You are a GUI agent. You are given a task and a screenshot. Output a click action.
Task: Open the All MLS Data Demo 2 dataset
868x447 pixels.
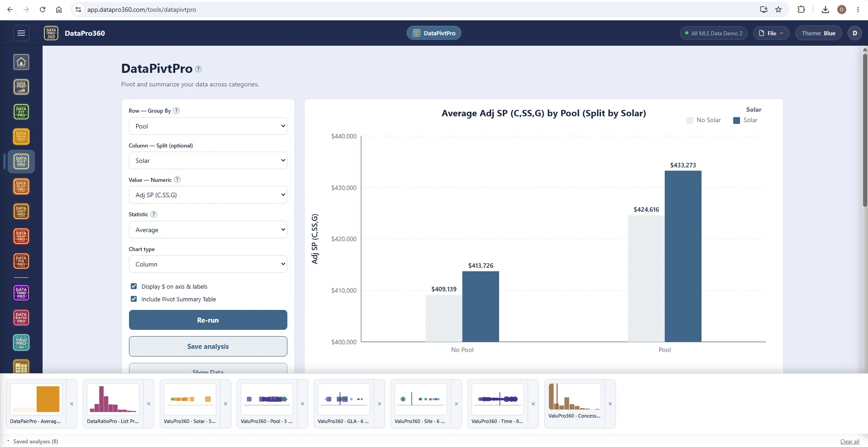(714, 33)
